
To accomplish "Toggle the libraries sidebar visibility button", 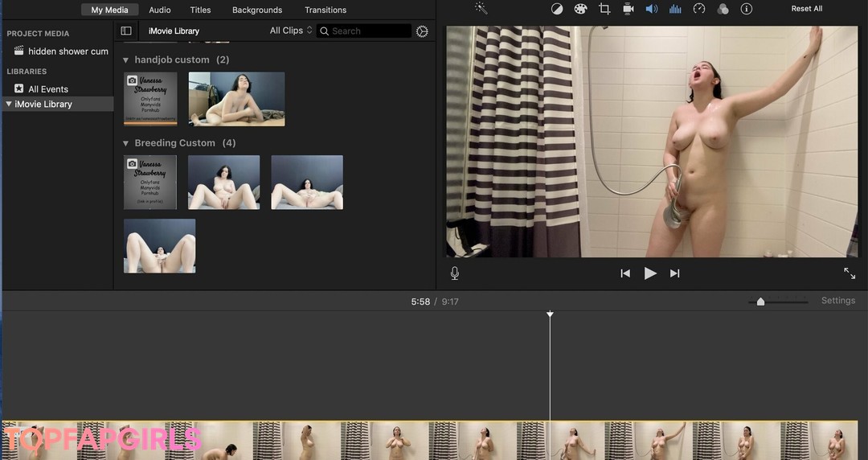I will pos(126,31).
